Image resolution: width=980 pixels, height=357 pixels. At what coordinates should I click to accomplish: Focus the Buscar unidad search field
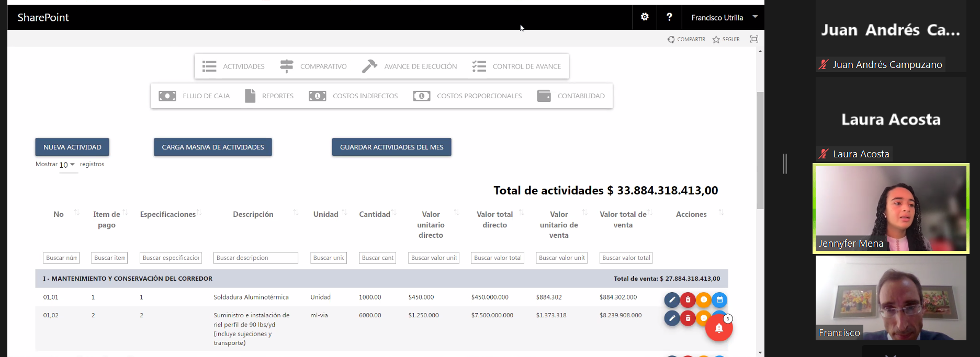[329, 258]
